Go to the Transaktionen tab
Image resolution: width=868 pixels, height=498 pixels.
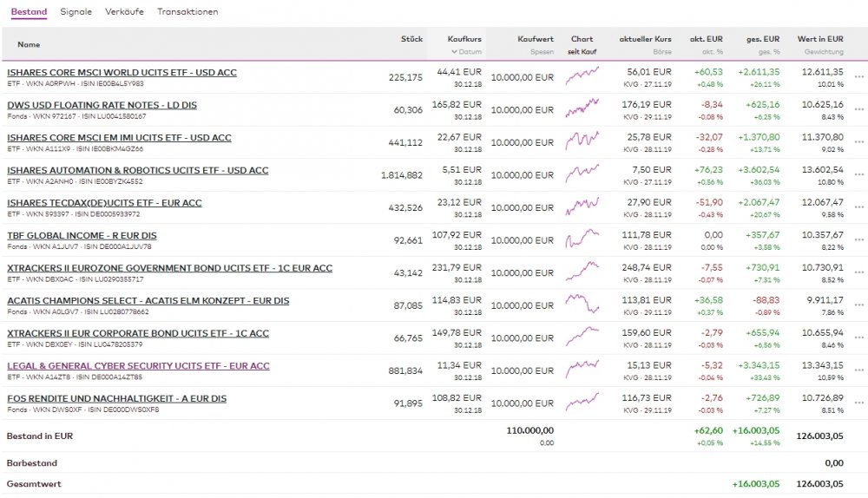(x=187, y=12)
